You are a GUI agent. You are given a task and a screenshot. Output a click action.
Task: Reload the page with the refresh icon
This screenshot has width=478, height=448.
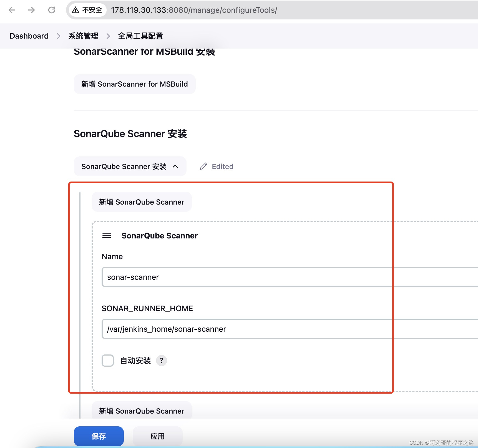(52, 10)
